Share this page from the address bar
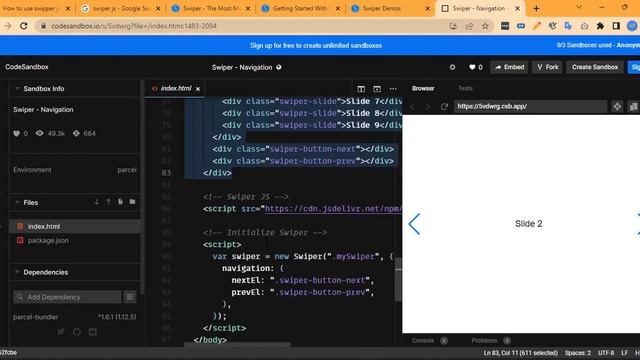 pos(469,26)
